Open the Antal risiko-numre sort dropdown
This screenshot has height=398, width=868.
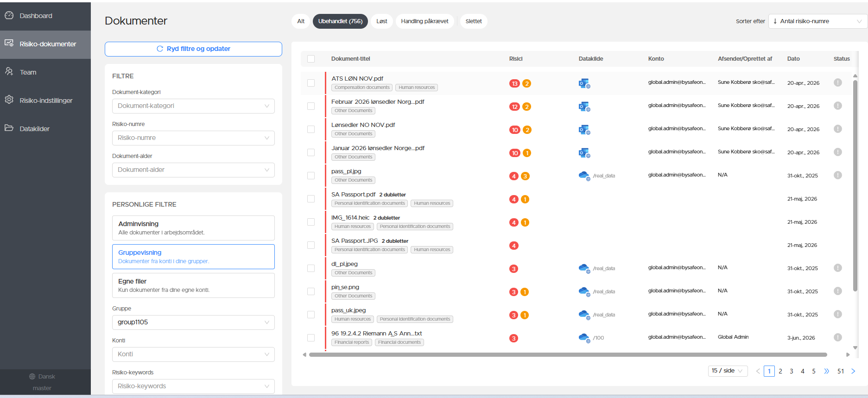817,21
